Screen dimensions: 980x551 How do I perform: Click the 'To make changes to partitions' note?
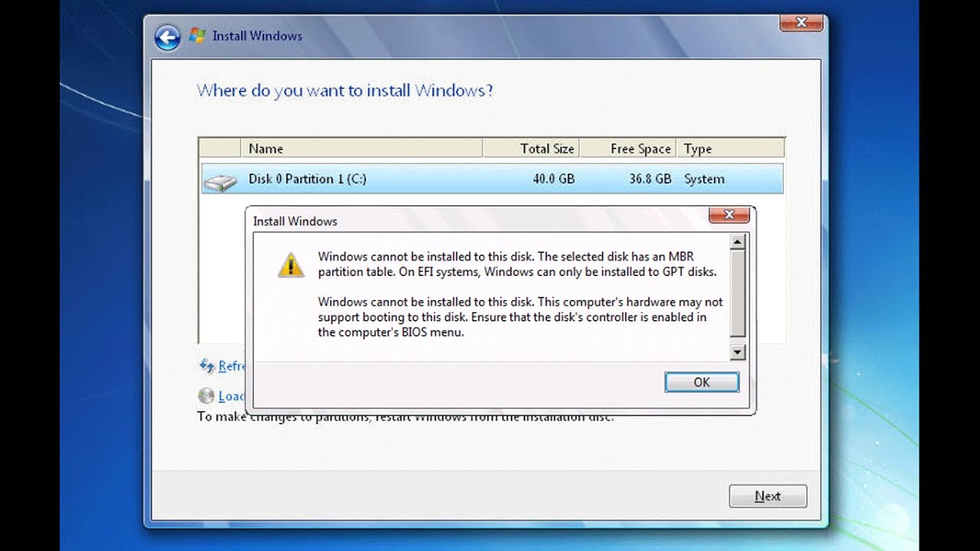pyautogui.click(x=405, y=417)
